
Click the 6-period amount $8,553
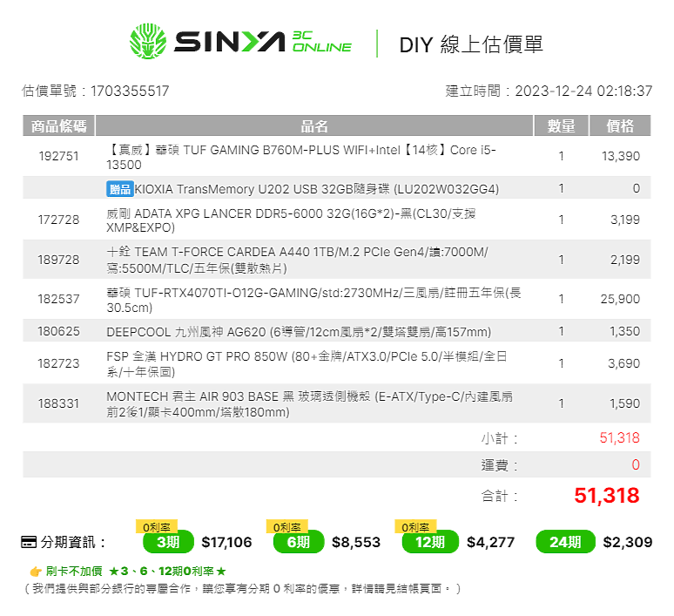pyautogui.click(x=356, y=542)
